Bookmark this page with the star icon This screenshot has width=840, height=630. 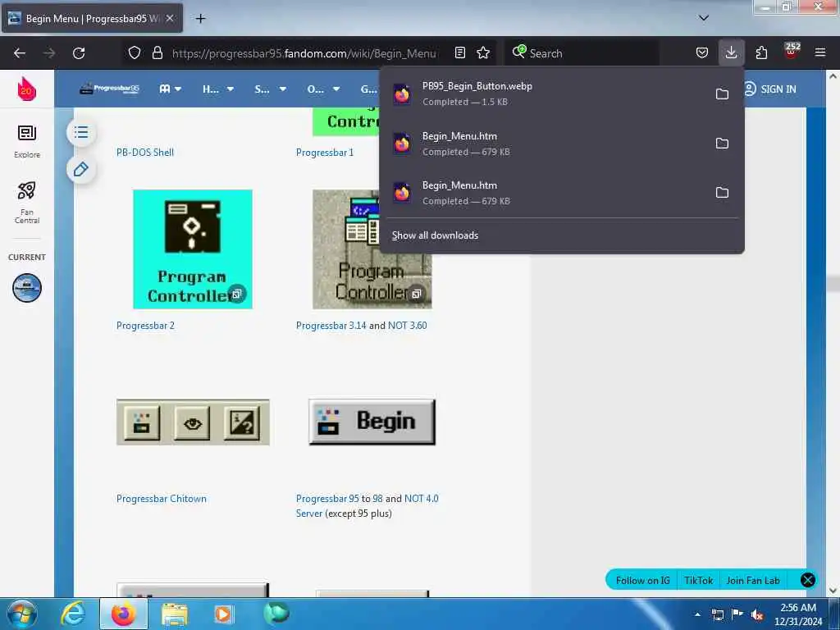483,52
